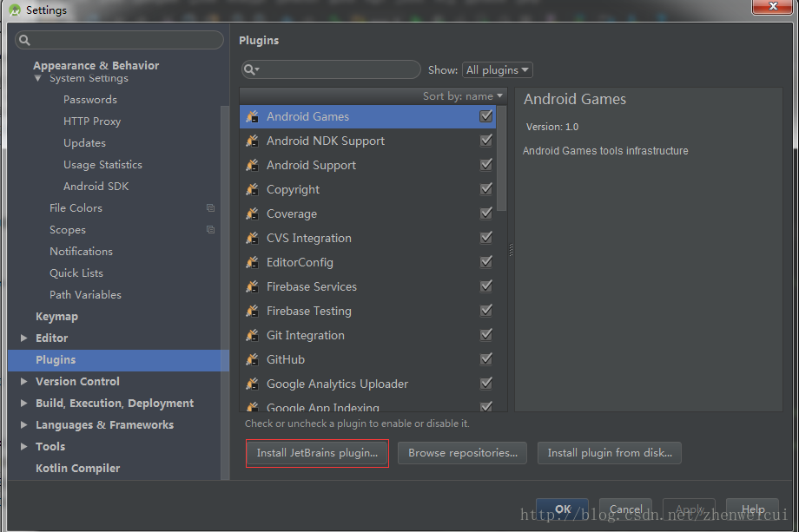Click the File Colors project-level icon
The height and width of the screenshot is (532, 799).
[210, 207]
